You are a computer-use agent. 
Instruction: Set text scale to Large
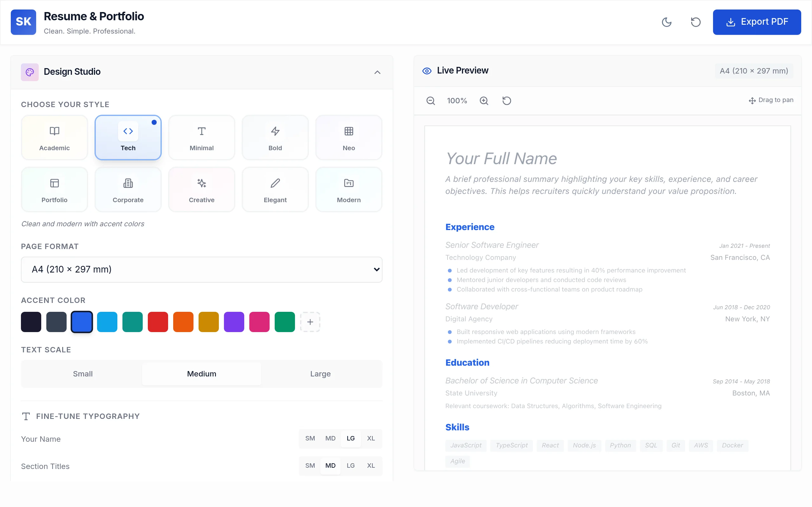point(320,374)
